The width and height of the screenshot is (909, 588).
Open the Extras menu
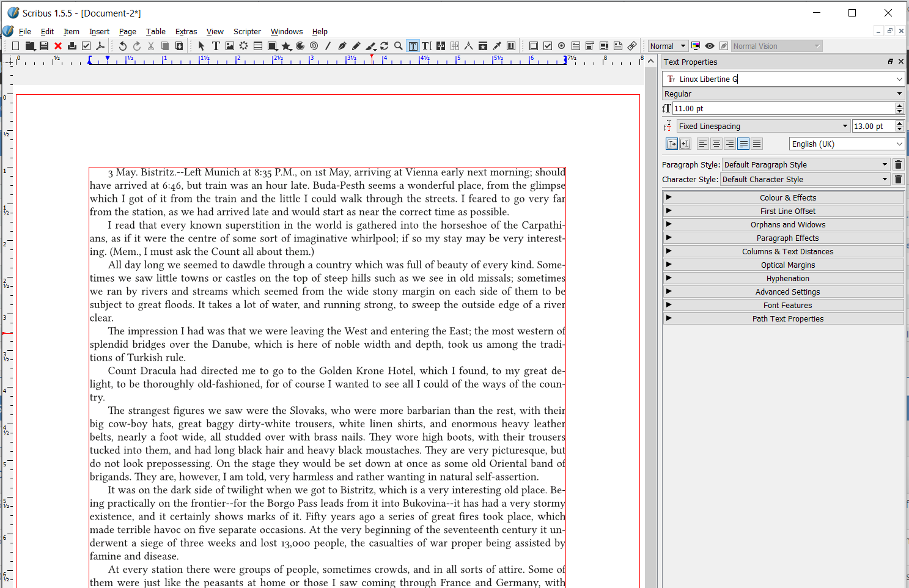186,31
